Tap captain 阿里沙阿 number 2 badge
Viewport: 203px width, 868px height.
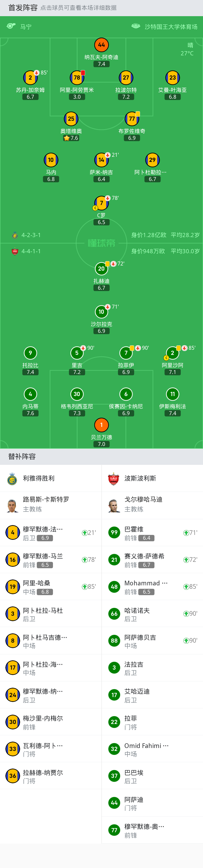click(x=172, y=353)
